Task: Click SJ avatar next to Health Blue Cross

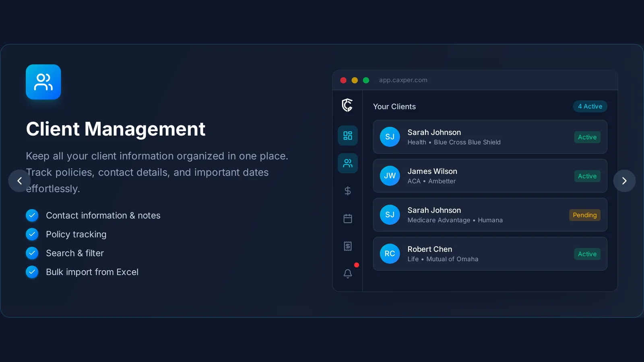Action: (390, 137)
